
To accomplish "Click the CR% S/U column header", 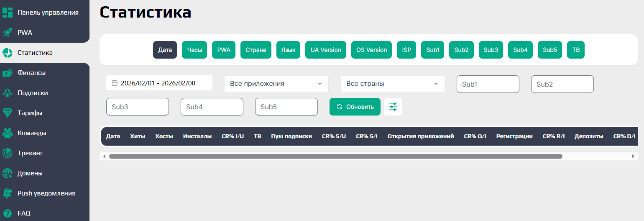I will coord(334,136).
